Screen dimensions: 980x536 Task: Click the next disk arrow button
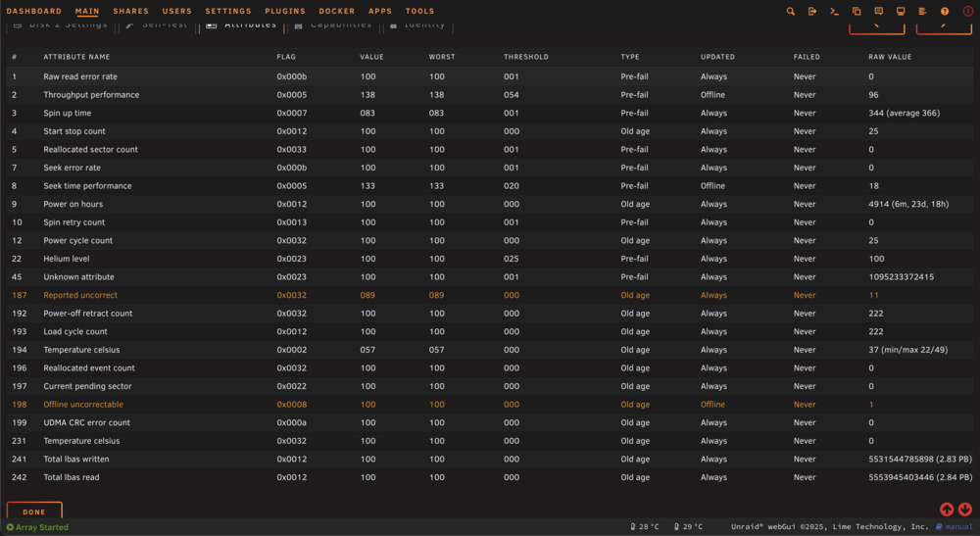[x=944, y=27]
